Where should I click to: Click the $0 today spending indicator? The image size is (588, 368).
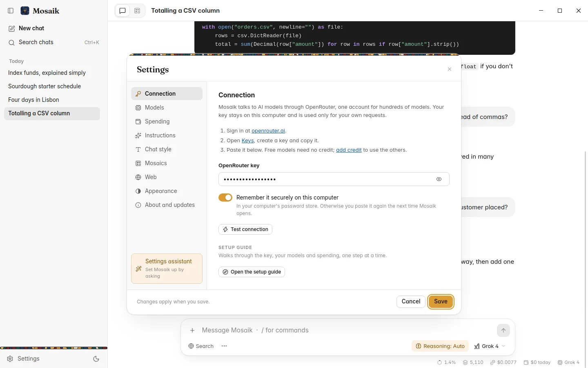[x=537, y=362]
